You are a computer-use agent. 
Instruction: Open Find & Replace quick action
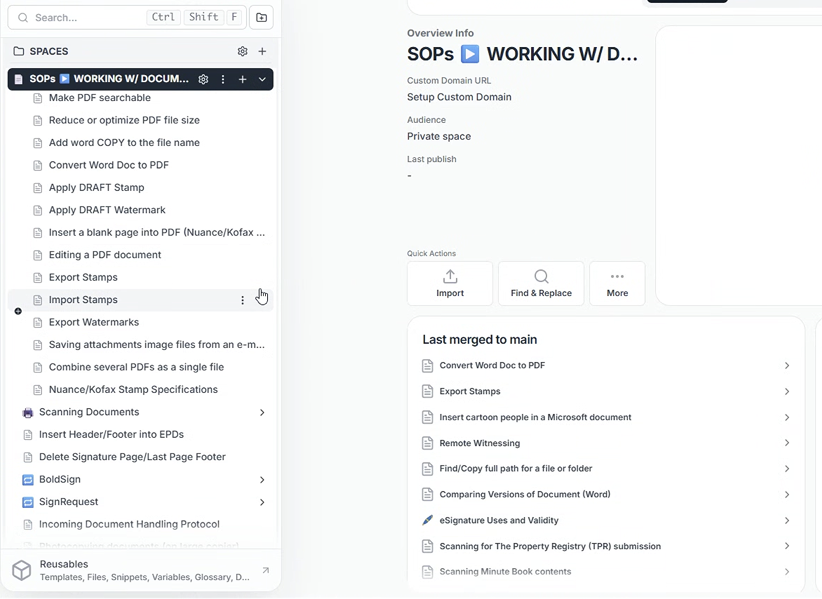tap(541, 284)
